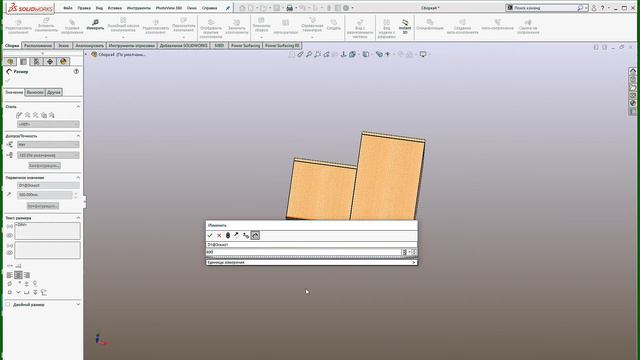Viewport: 640px width, 360px height.
Task: Open the Инструменты menu
Action: click(x=139, y=8)
